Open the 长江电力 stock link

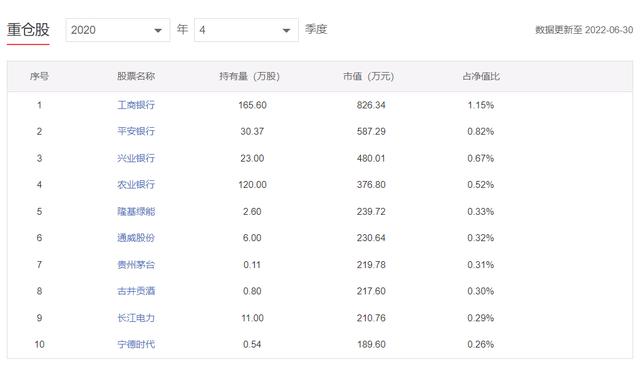(x=136, y=318)
